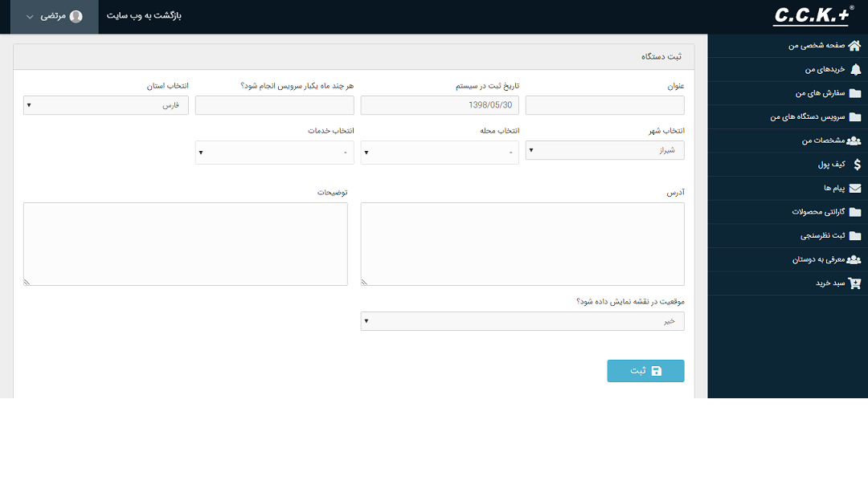868x493 pixels.
Task: Click the تاریخ ثبت در سیستم date field
Action: (x=440, y=105)
